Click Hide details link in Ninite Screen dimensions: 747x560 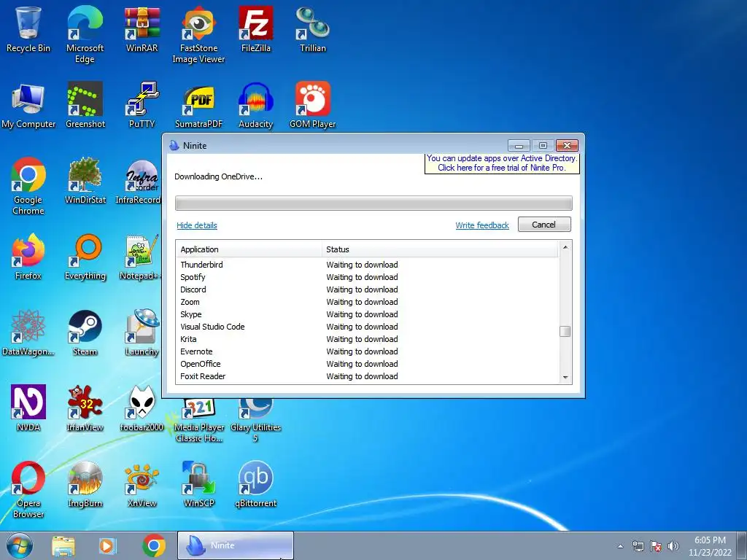tap(197, 225)
